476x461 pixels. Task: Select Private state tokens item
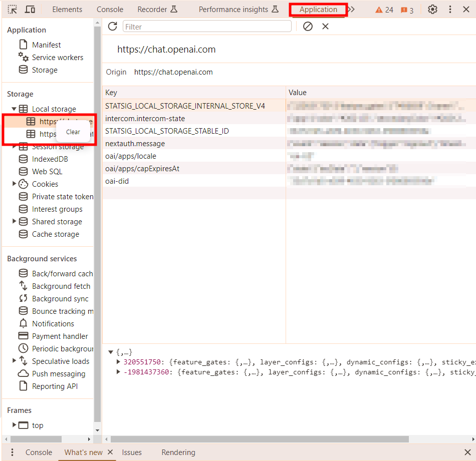pos(62,197)
